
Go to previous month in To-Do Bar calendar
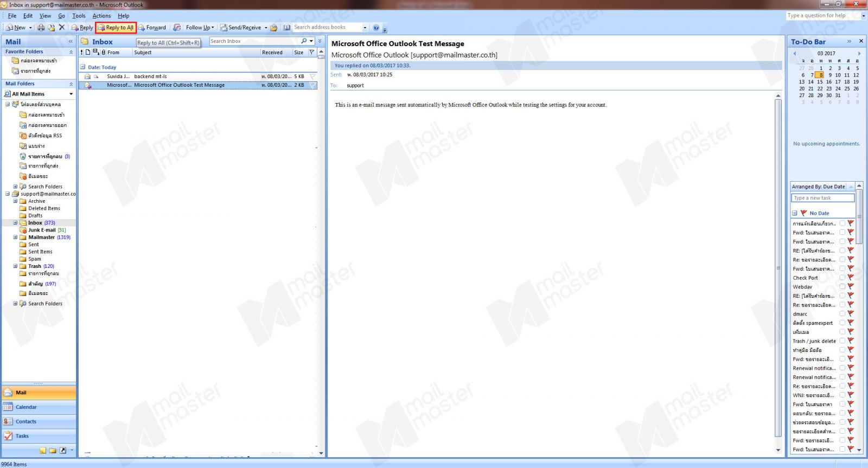[x=795, y=53]
